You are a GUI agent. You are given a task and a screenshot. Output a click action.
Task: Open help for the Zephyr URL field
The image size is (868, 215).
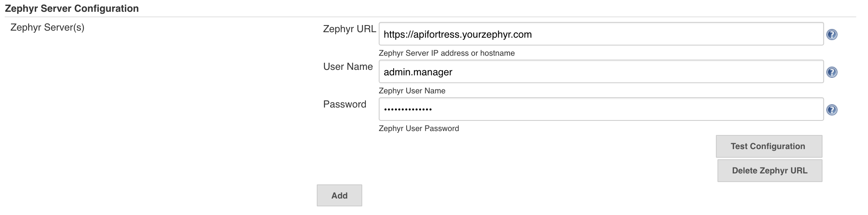pyautogui.click(x=832, y=35)
